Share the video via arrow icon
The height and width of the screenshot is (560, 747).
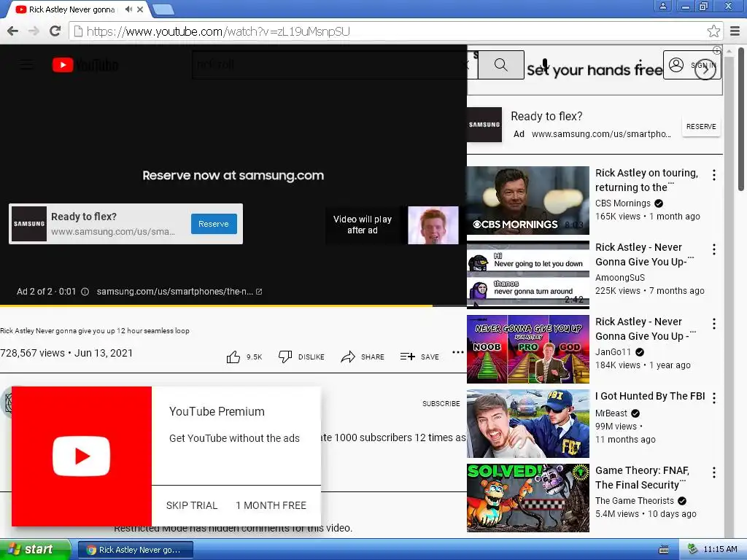pyautogui.click(x=348, y=357)
